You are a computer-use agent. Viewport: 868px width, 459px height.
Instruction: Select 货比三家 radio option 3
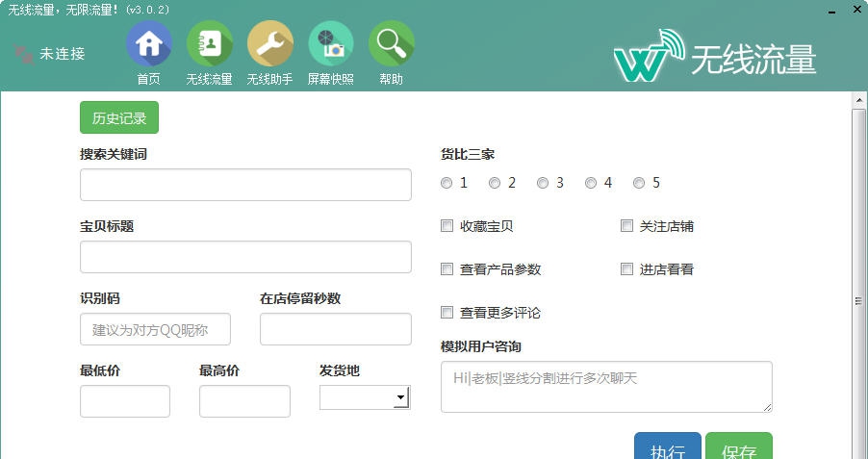(543, 183)
